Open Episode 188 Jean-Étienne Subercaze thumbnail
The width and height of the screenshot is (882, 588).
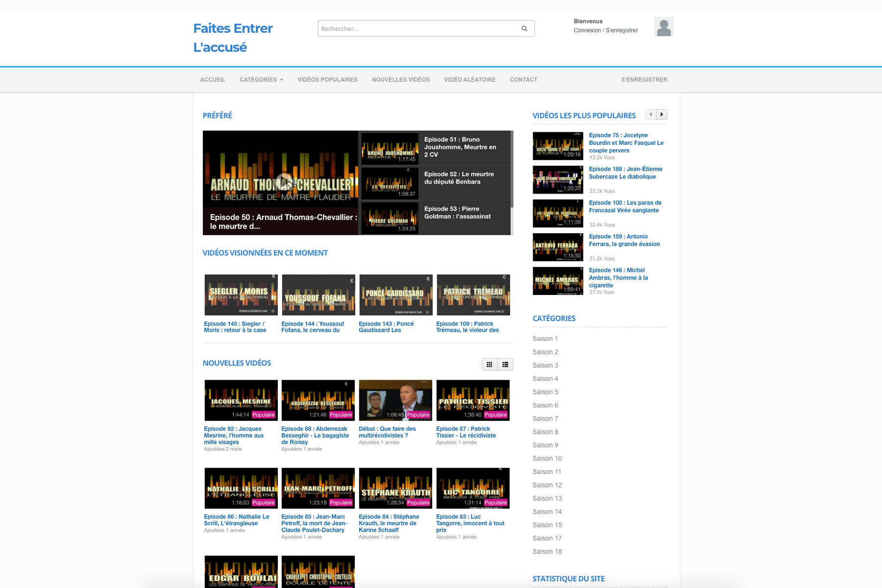pos(558,180)
